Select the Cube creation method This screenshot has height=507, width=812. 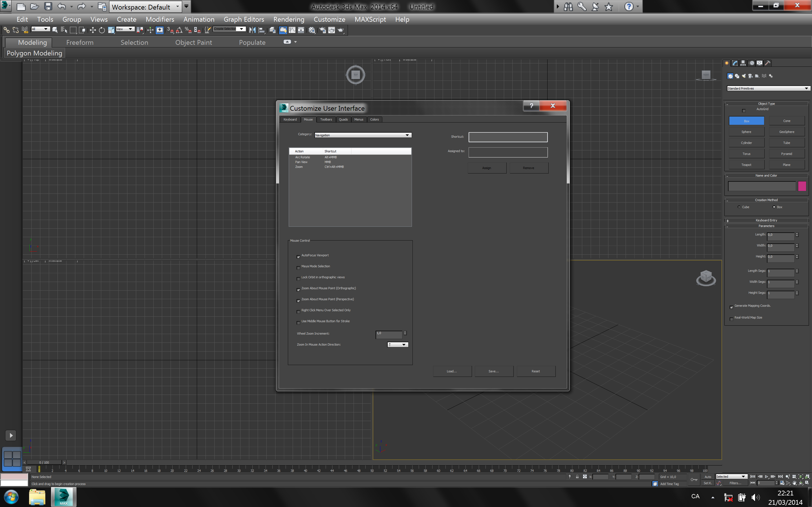(x=739, y=207)
